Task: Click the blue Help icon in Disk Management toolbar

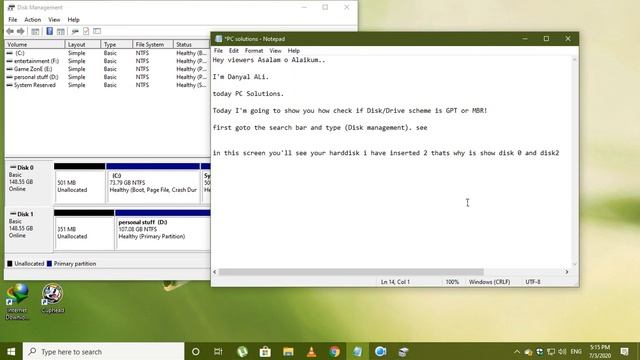Action: tap(49, 31)
